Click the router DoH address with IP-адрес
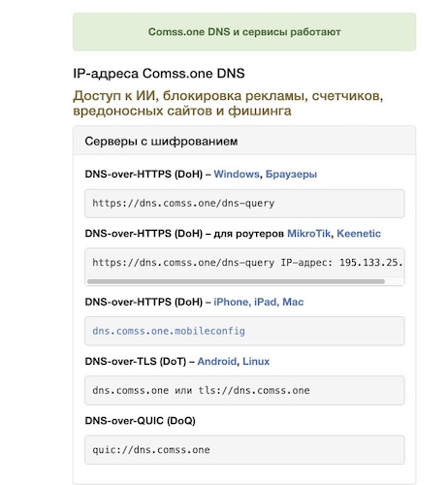 click(244, 263)
